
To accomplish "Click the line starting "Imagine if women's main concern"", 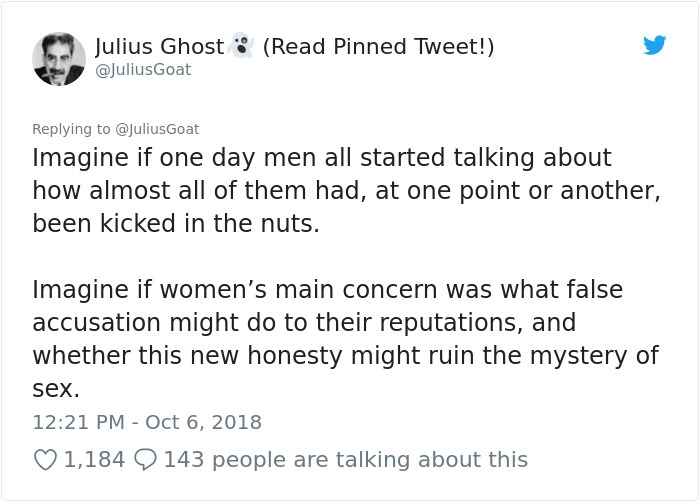I will coord(327,290).
